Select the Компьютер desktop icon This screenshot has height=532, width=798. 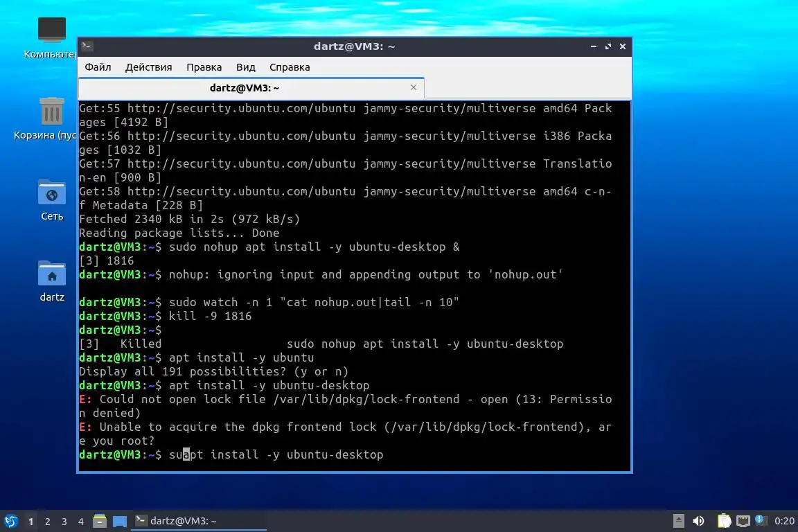pyautogui.click(x=51, y=38)
